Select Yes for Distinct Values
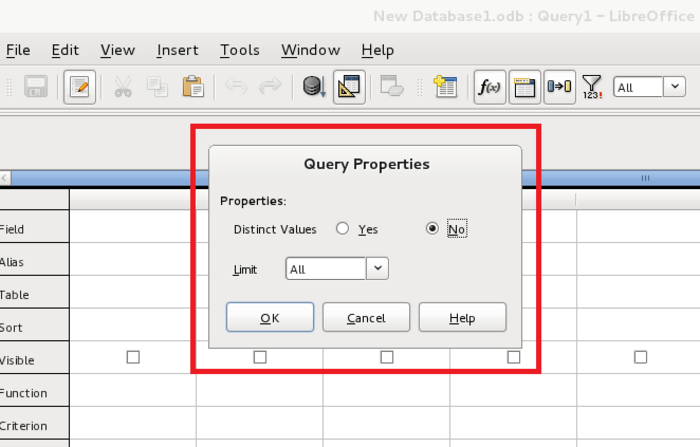This screenshot has width=700, height=447. (x=342, y=229)
